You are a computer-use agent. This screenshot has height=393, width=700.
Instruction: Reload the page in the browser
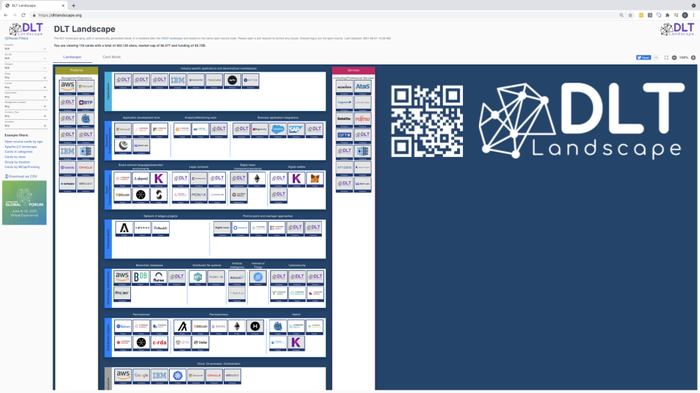coord(23,15)
